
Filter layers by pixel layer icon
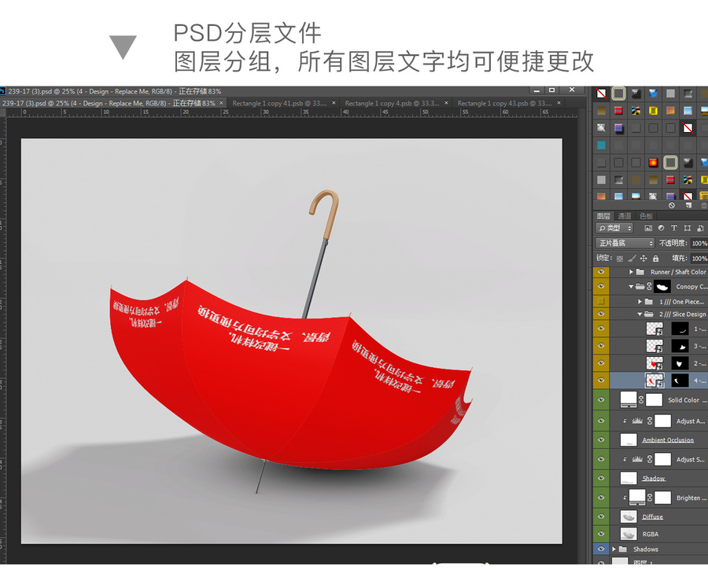coord(648,228)
